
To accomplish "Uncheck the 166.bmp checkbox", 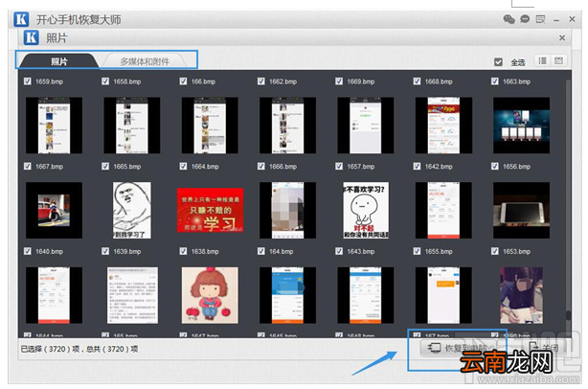I will [x=183, y=81].
